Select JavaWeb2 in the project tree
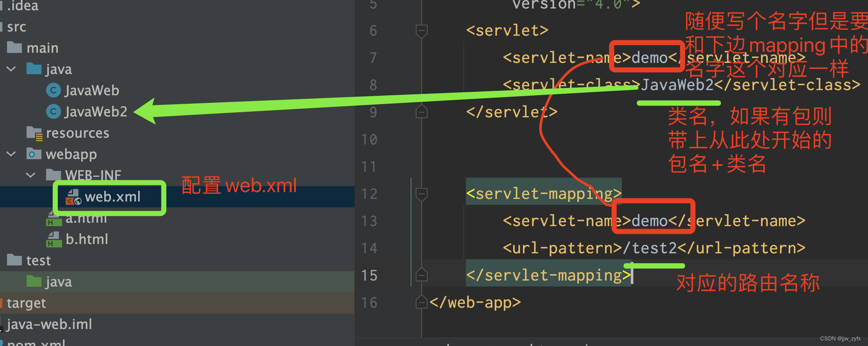The width and height of the screenshot is (868, 346). [96, 111]
